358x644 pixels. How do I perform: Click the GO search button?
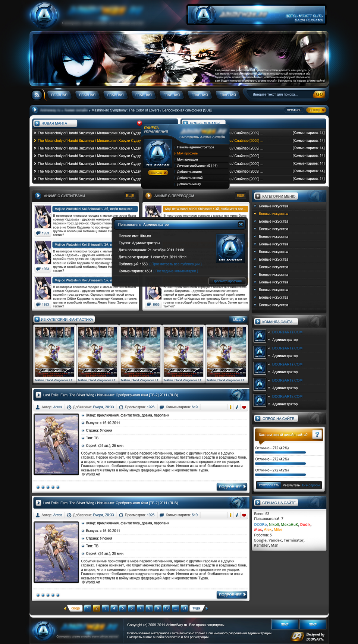coord(319,94)
